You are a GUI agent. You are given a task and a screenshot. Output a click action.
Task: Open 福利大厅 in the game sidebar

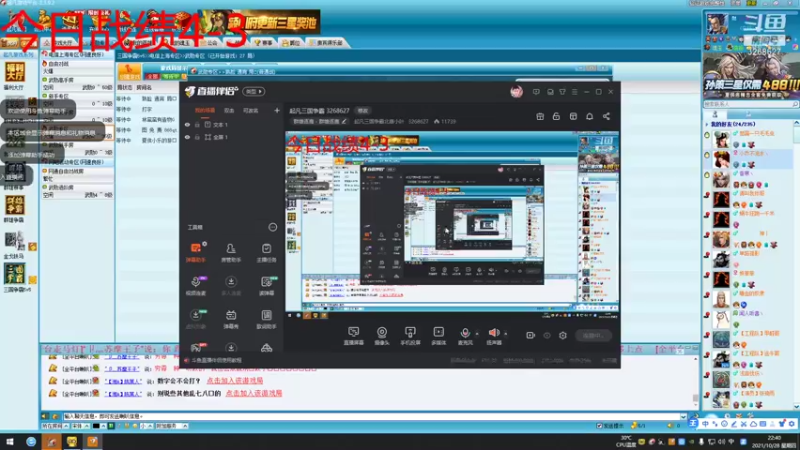click(x=14, y=76)
